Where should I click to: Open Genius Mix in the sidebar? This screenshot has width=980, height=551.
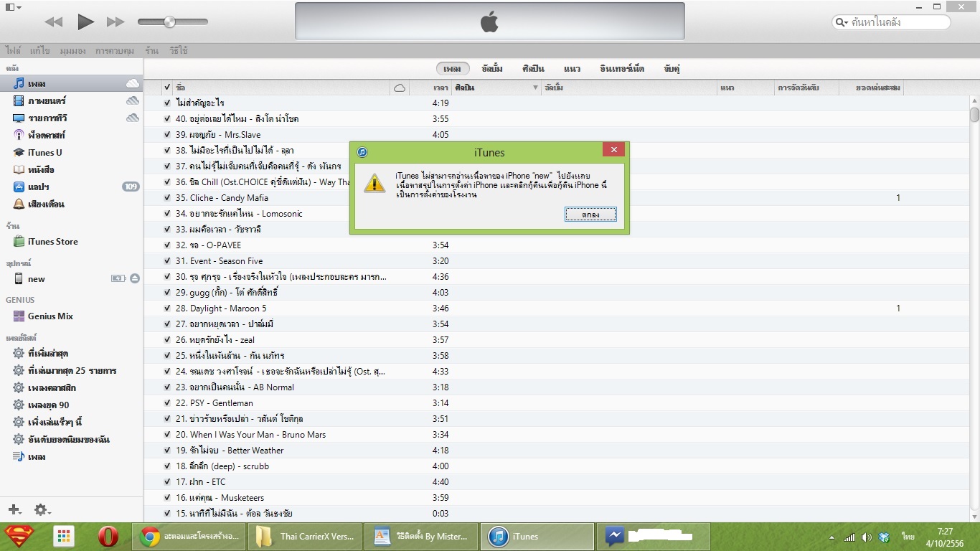50,316
